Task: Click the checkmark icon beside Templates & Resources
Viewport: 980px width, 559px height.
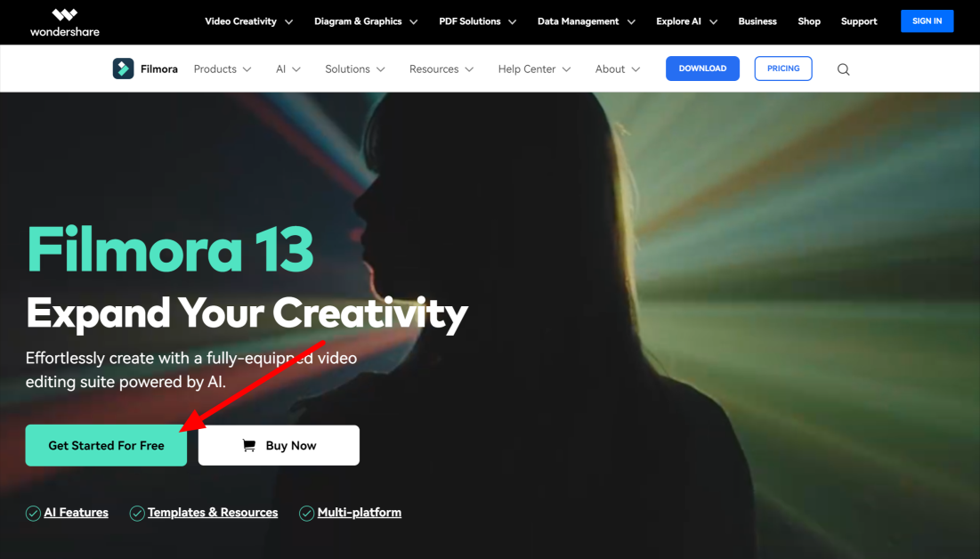Action: (137, 513)
